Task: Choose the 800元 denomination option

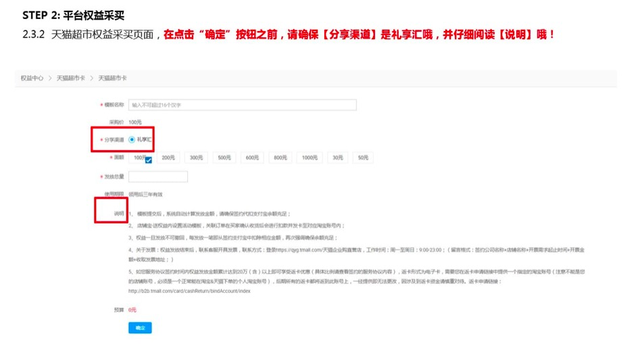Action: pyautogui.click(x=280, y=158)
